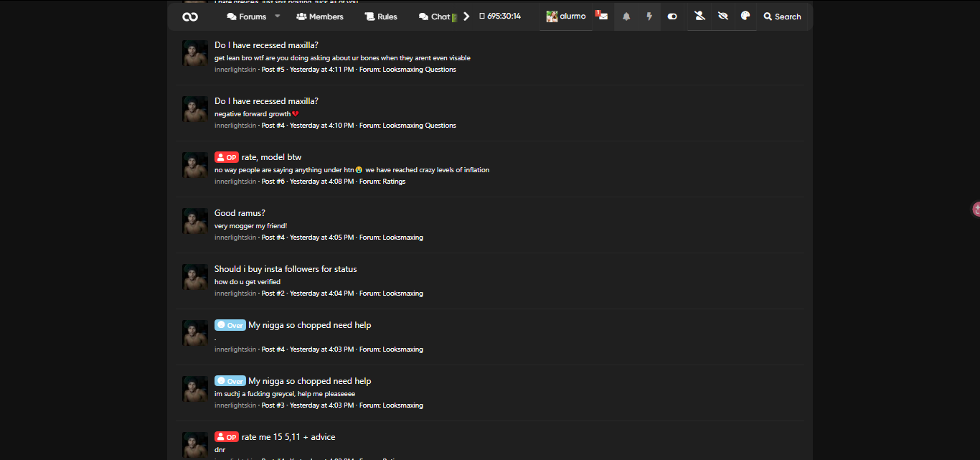Open the Chat menu item
Viewport: 980px width, 460px height.
pos(435,17)
